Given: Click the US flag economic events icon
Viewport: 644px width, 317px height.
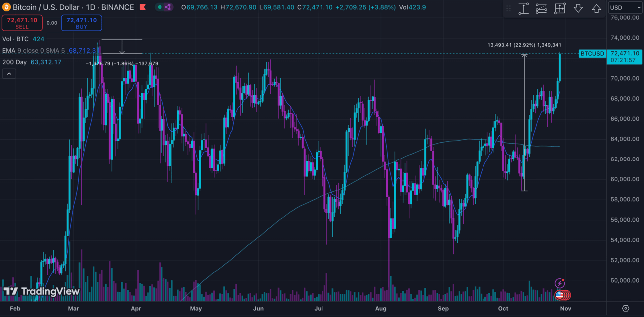Looking at the screenshot, I should 560,295.
